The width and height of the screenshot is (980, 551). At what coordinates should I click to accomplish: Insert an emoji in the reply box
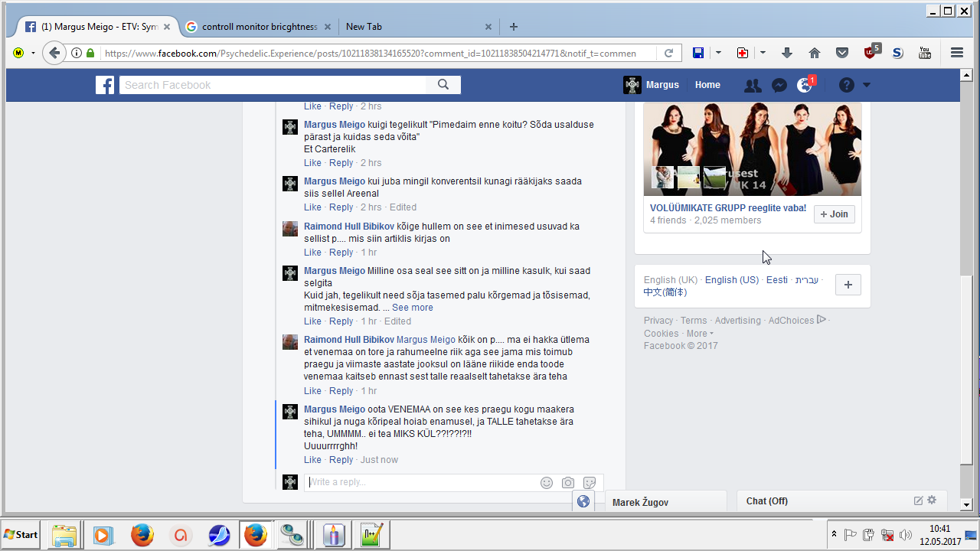tap(547, 483)
